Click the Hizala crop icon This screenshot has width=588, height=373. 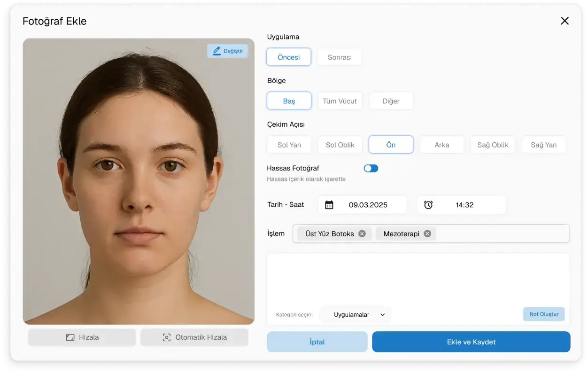pos(70,337)
